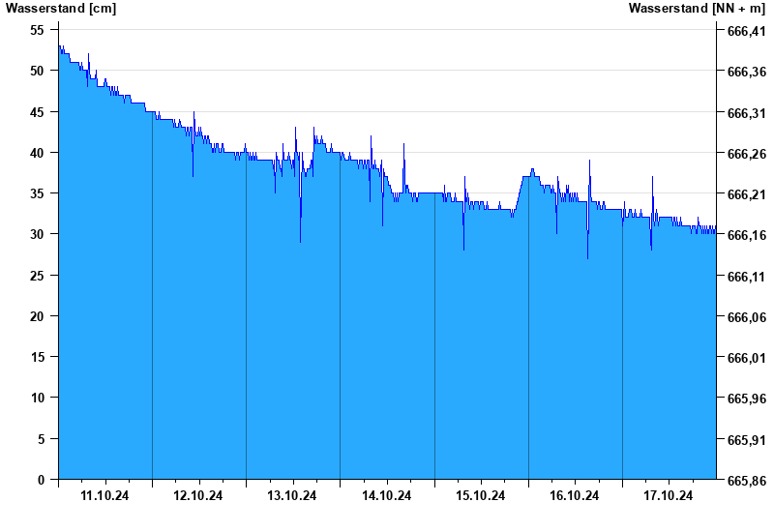Click the right axis value 665,96
774x532 pixels.
tap(747, 399)
